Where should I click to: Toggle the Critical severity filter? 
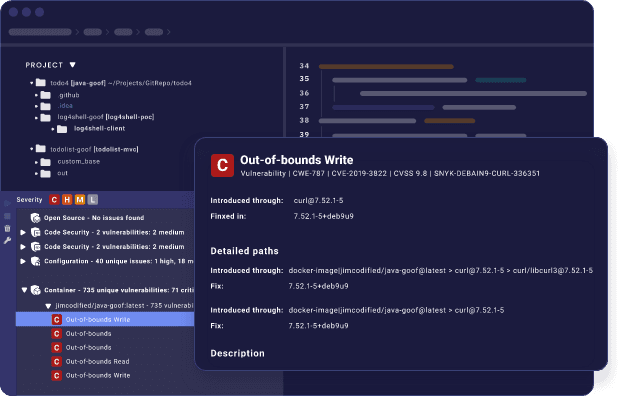pos(54,200)
